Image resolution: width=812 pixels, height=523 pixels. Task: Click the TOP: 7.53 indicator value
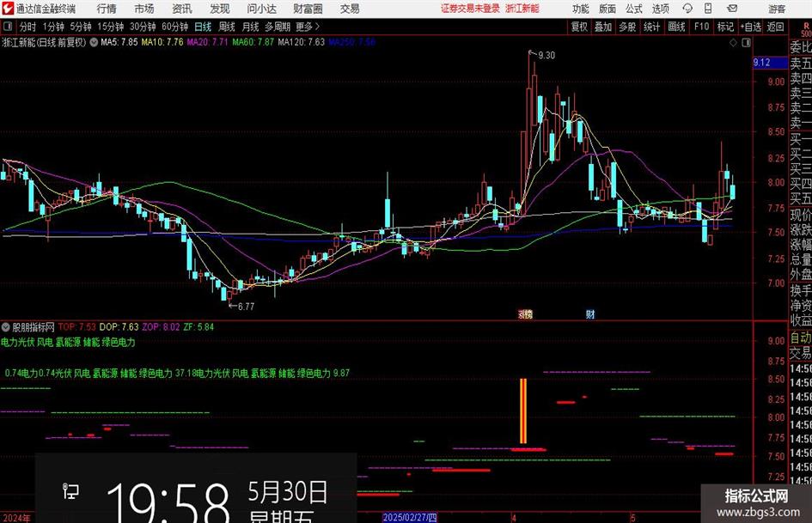tap(77, 326)
